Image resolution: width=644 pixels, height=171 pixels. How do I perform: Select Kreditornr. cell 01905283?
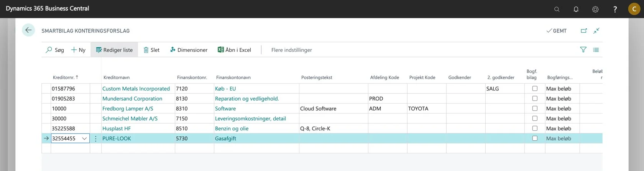pyautogui.click(x=70, y=99)
